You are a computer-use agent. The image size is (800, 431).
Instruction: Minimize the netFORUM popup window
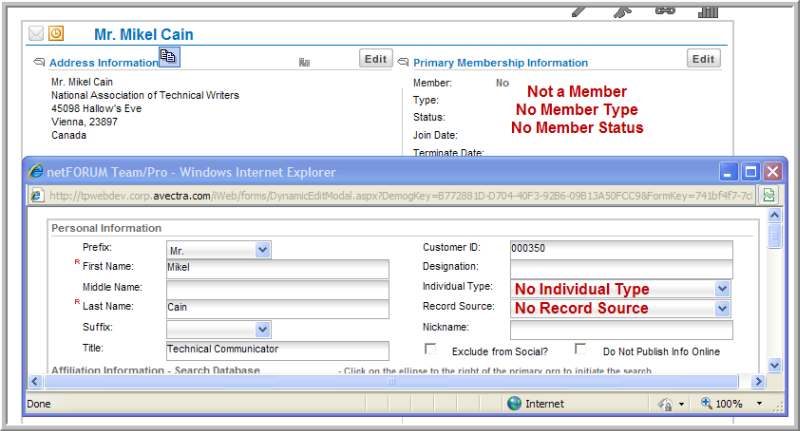(729, 172)
